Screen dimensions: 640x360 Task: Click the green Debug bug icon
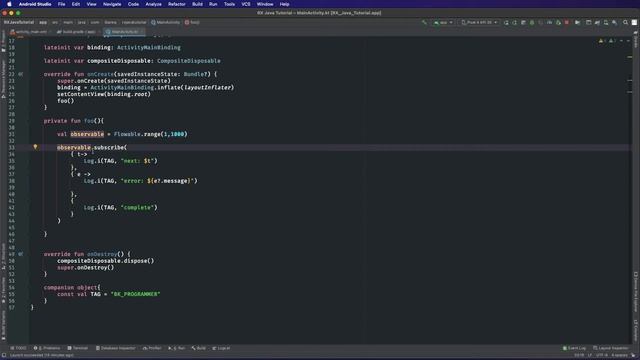point(532,22)
